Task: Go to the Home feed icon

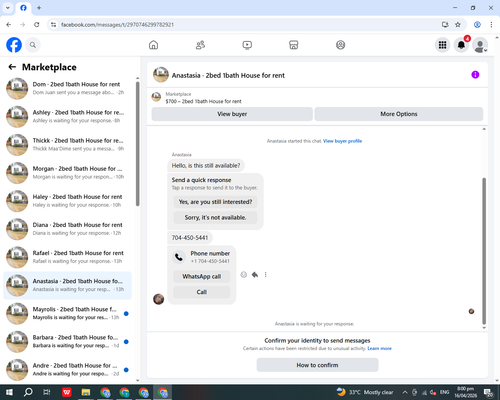Action: [x=153, y=45]
